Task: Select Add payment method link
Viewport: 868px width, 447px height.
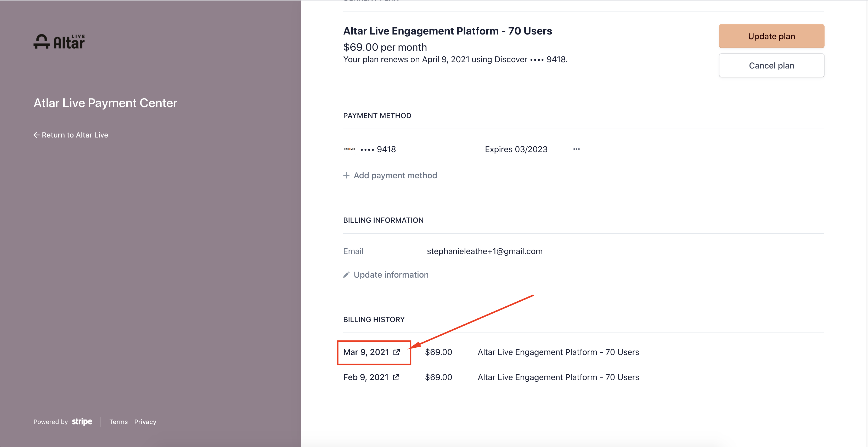Action: 395,175
